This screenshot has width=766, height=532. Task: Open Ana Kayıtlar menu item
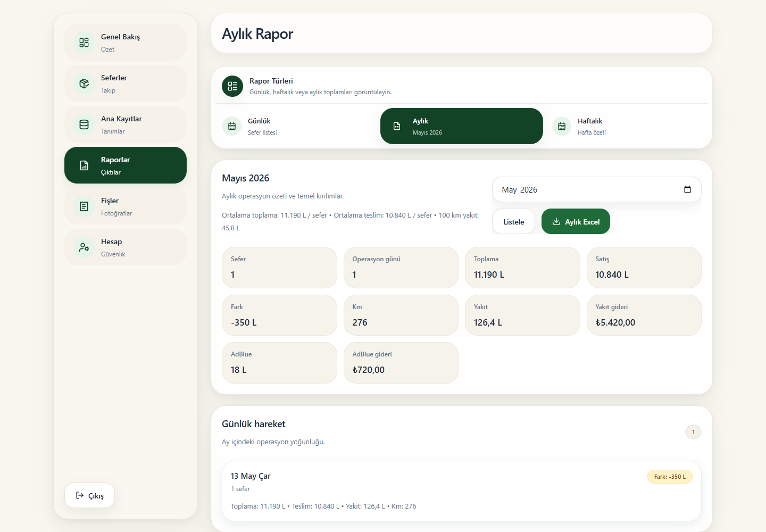(x=126, y=124)
